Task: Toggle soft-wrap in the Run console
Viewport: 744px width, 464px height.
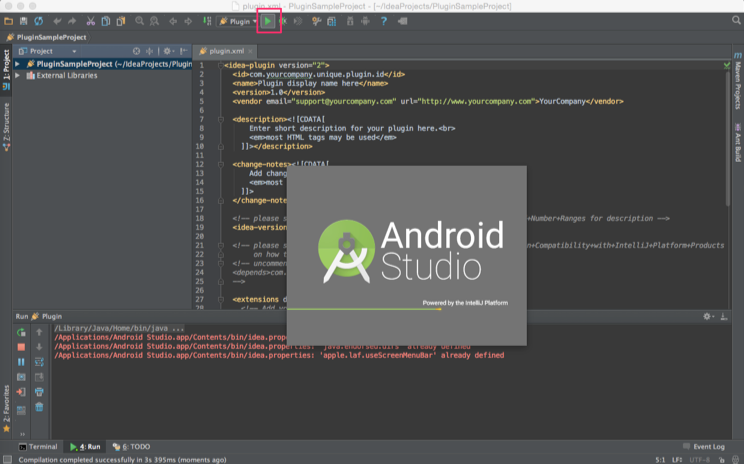Action: [x=39, y=362]
